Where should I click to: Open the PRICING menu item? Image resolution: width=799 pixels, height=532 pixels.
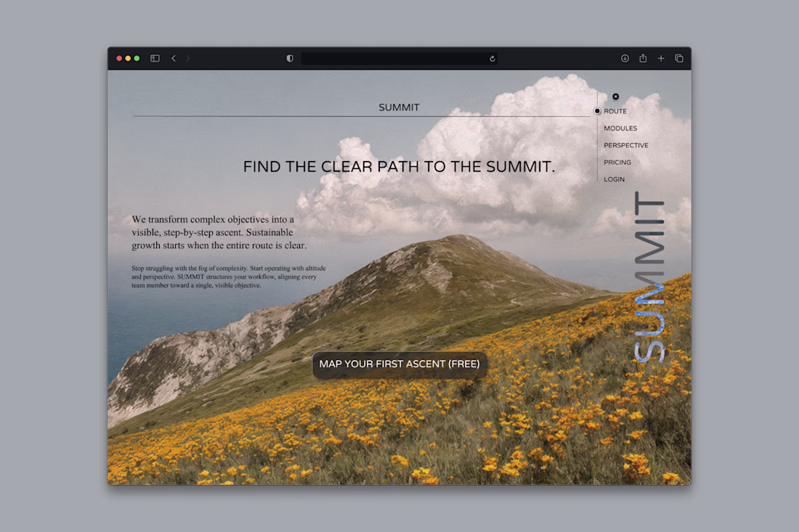[x=617, y=163]
